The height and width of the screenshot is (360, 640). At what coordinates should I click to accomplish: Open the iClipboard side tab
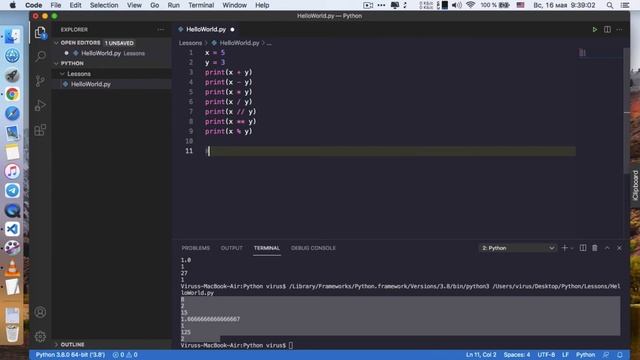point(635,185)
